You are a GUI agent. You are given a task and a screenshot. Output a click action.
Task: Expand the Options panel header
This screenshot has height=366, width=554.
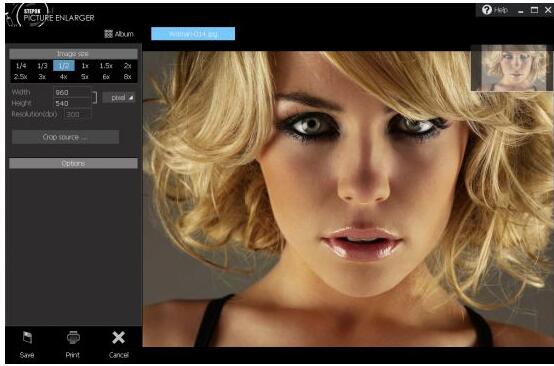pyautogui.click(x=73, y=164)
